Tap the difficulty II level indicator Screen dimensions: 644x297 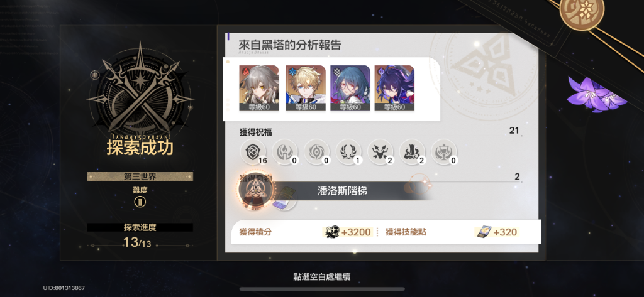[140, 202]
